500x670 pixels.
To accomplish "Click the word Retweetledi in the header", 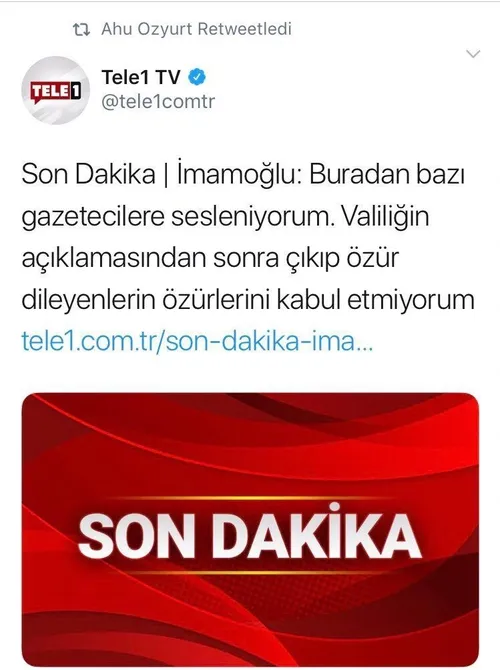I will 245,29.
